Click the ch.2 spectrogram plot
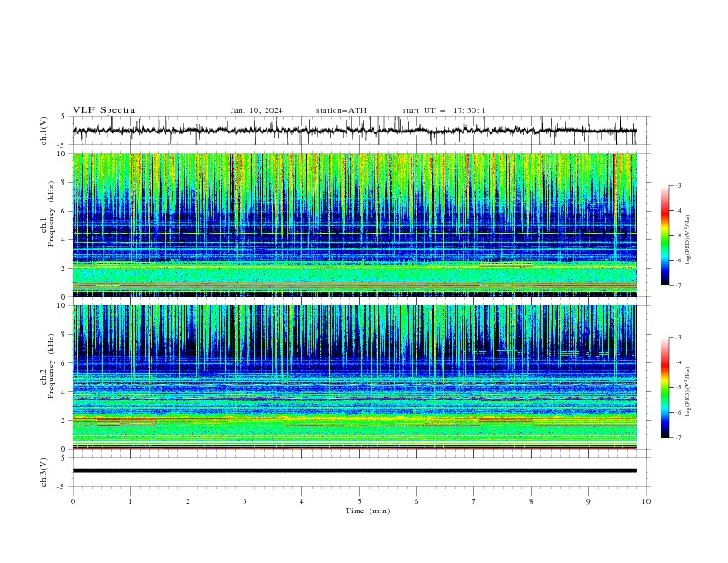This screenshot has width=728, height=563. 354,377
